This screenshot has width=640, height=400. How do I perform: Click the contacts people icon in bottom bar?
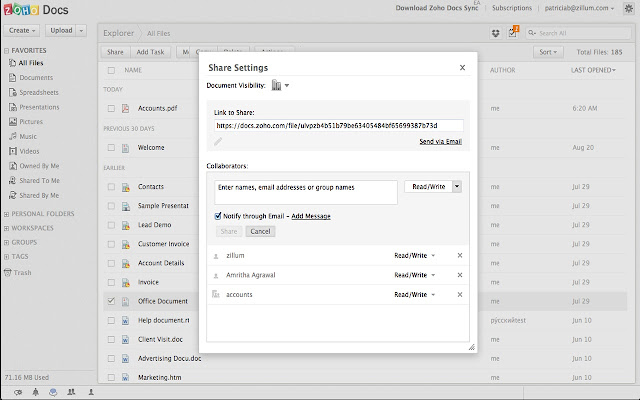pos(71,392)
